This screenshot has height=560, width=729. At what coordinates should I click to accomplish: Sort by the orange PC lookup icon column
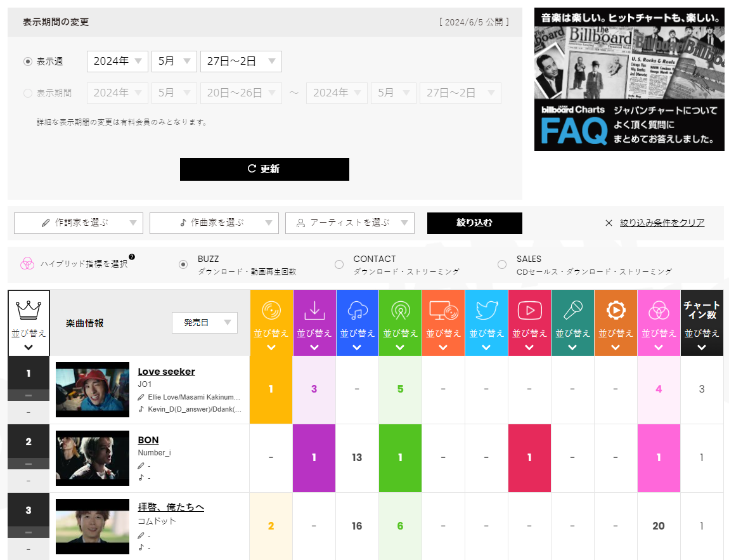(x=443, y=323)
